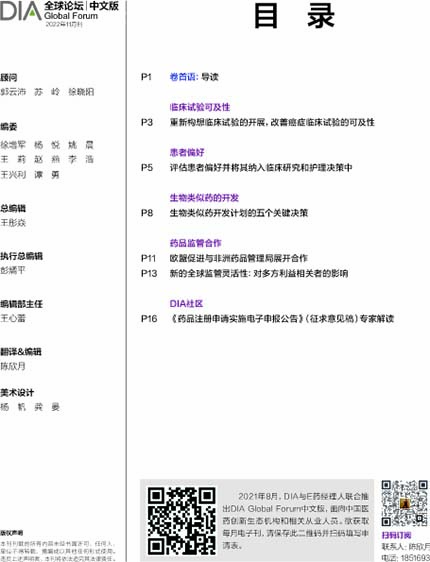Select the 生物类似药的开发 heading
Viewport: 430px width, 562px height.
coord(204,197)
